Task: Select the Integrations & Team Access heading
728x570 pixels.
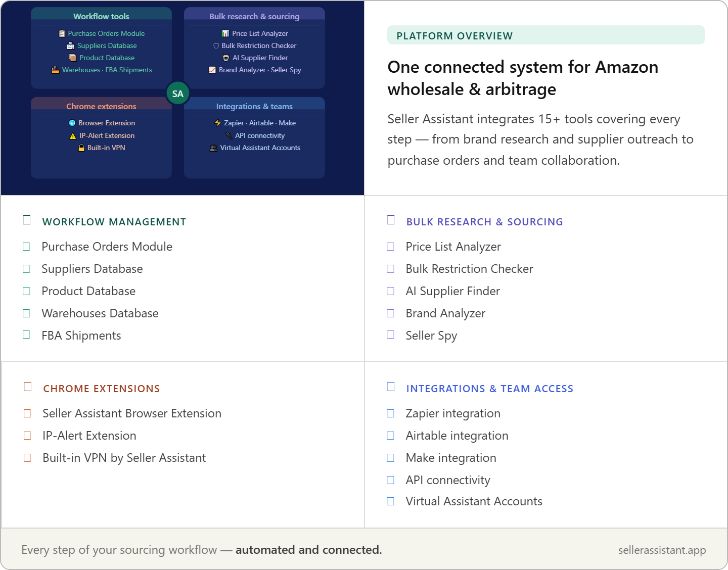Action: [490, 389]
